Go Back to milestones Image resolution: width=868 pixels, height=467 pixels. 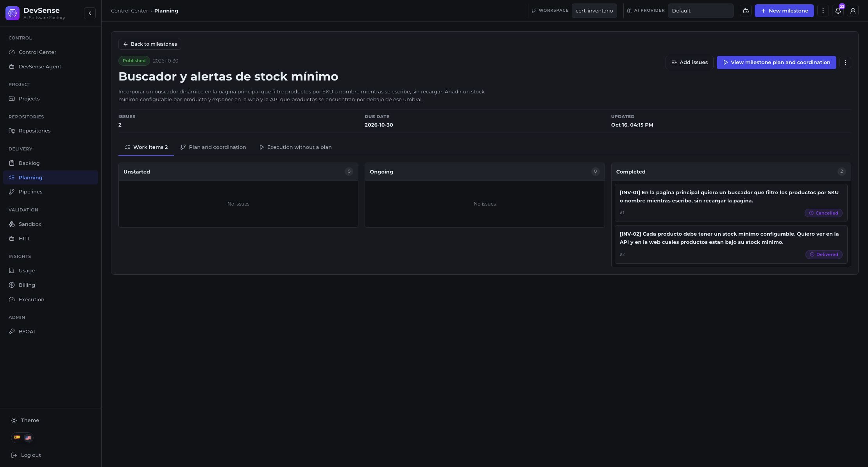(x=150, y=44)
